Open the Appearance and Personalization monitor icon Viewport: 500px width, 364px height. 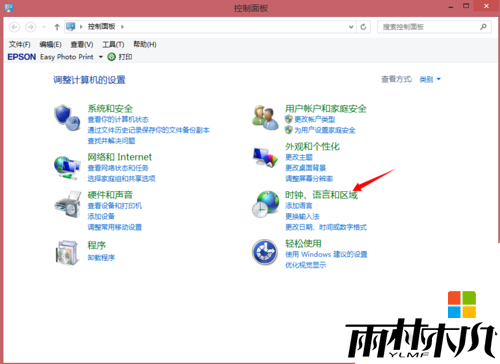(x=265, y=157)
